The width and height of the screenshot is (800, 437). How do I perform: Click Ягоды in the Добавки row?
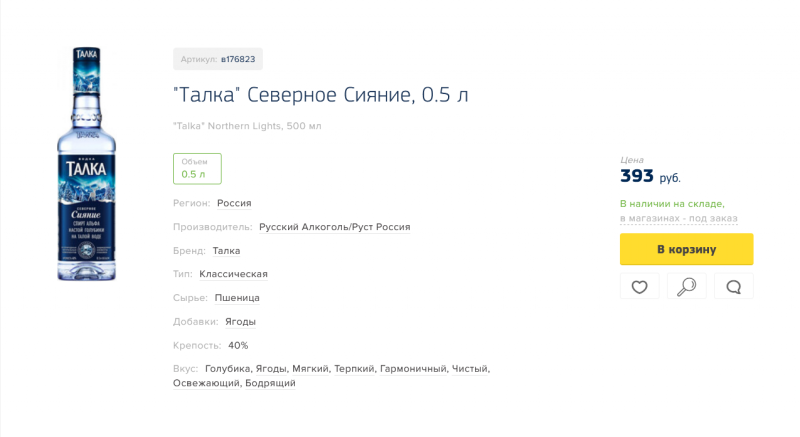point(240,322)
